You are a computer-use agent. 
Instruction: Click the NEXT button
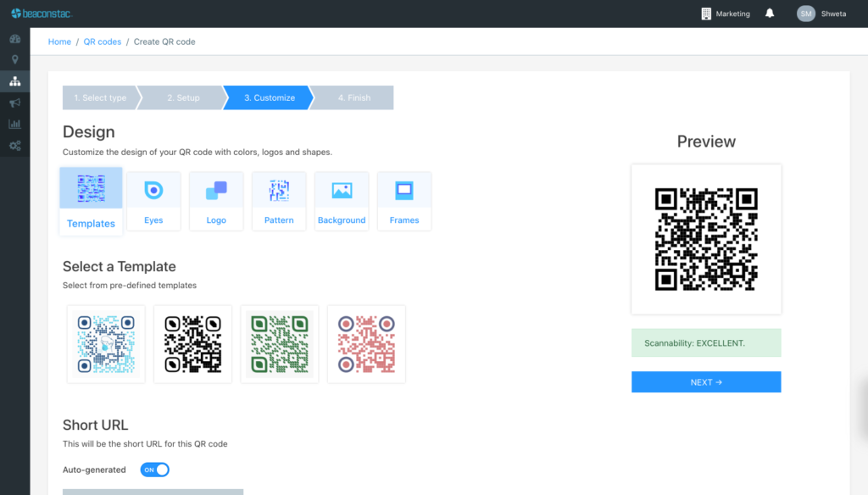706,381
